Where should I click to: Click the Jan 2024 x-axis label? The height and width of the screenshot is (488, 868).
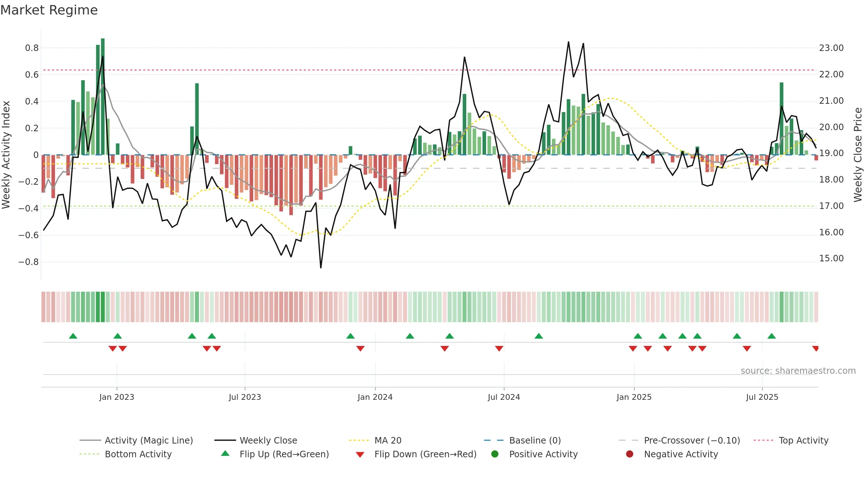[x=375, y=397]
